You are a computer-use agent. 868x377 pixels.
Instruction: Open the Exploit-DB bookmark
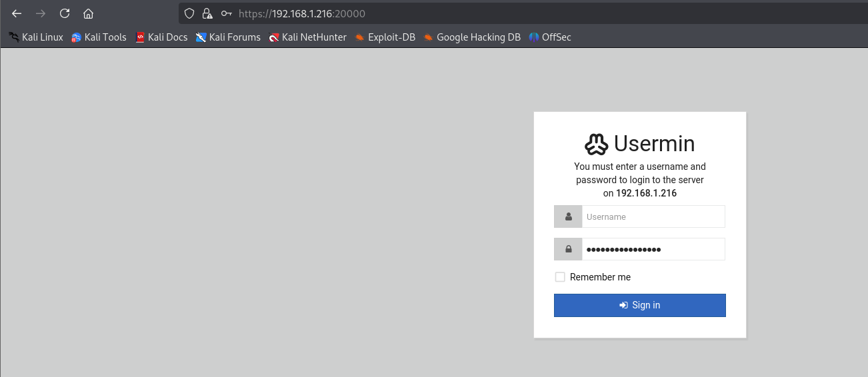[385, 37]
